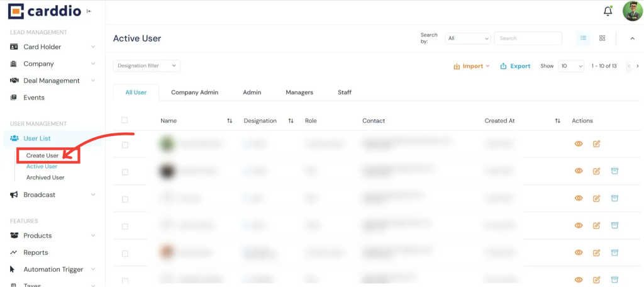Click the Contact column header
644x287 pixels.
(x=374, y=121)
